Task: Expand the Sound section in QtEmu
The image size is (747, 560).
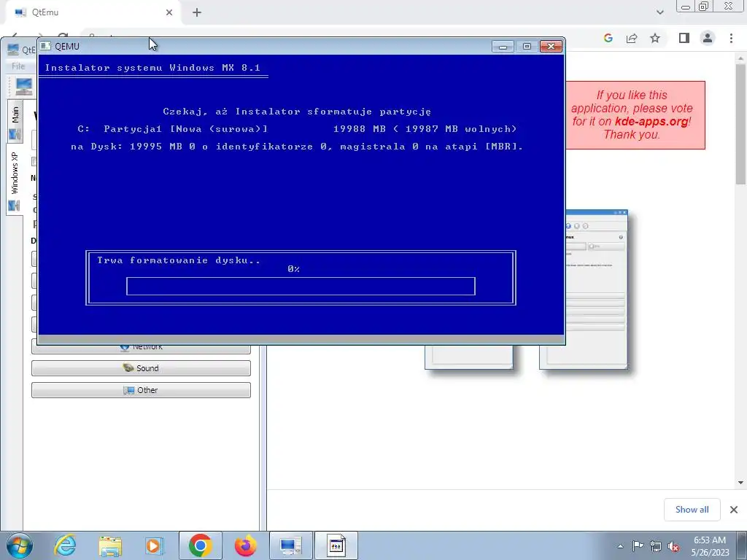Action: (141, 368)
